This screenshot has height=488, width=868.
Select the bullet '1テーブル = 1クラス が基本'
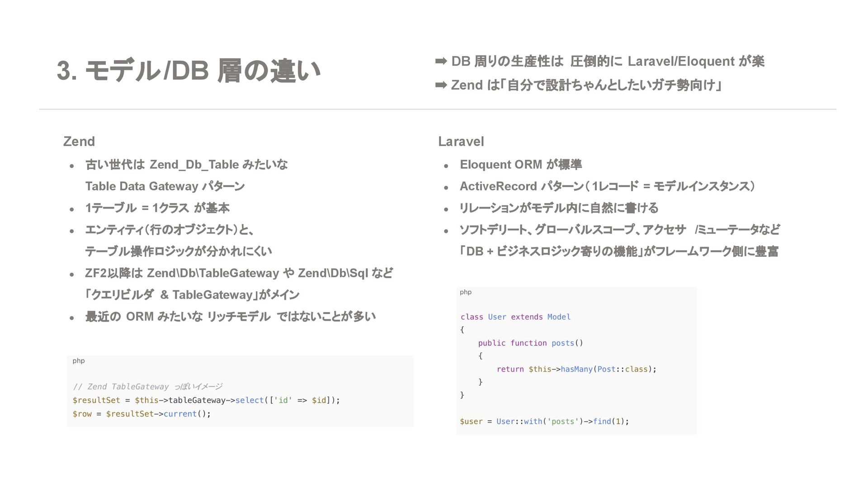point(157,208)
